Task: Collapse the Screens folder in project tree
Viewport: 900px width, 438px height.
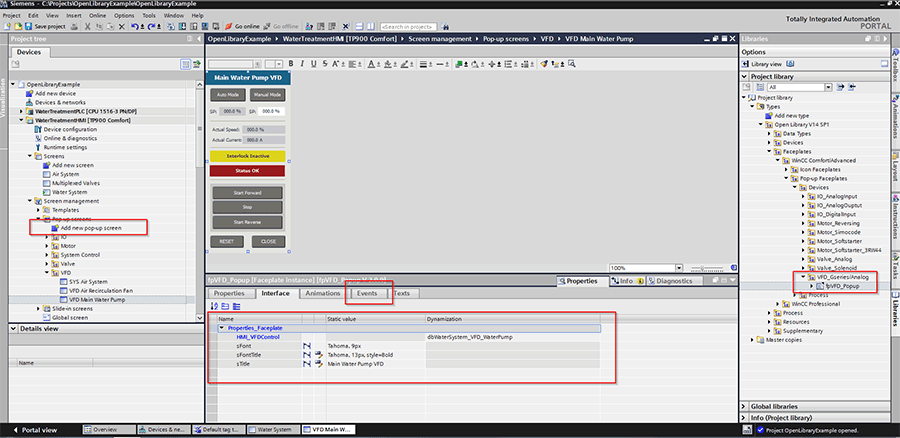Action: [x=30, y=156]
